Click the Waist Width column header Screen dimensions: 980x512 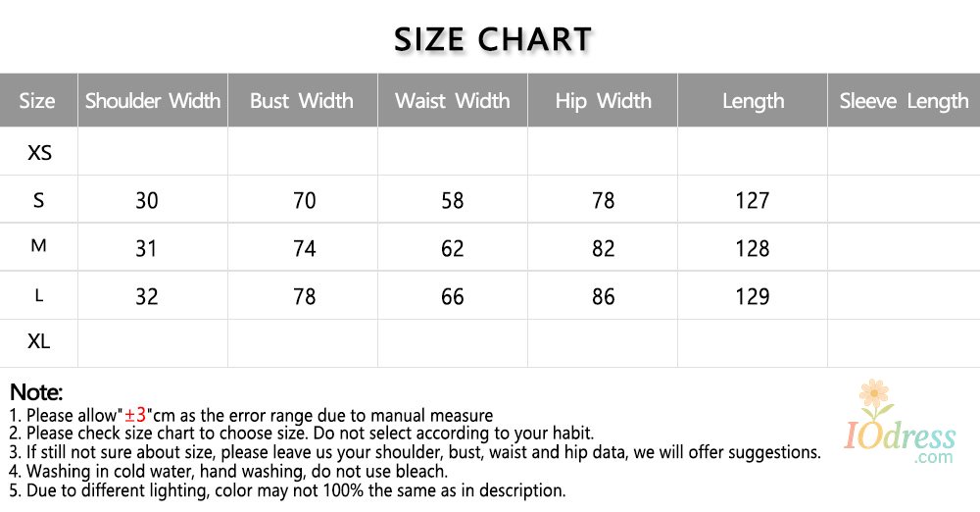click(x=453, y=101)
